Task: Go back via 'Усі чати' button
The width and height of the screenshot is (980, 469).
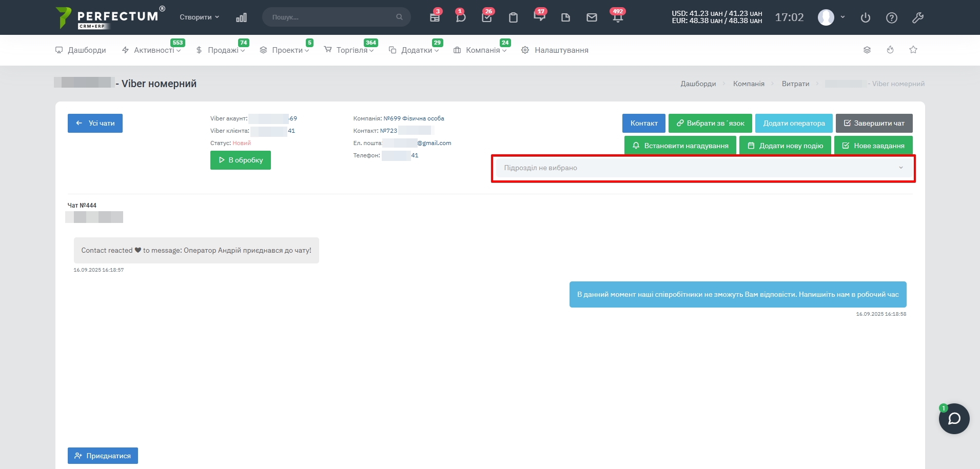Action: [x=95, y=124]
